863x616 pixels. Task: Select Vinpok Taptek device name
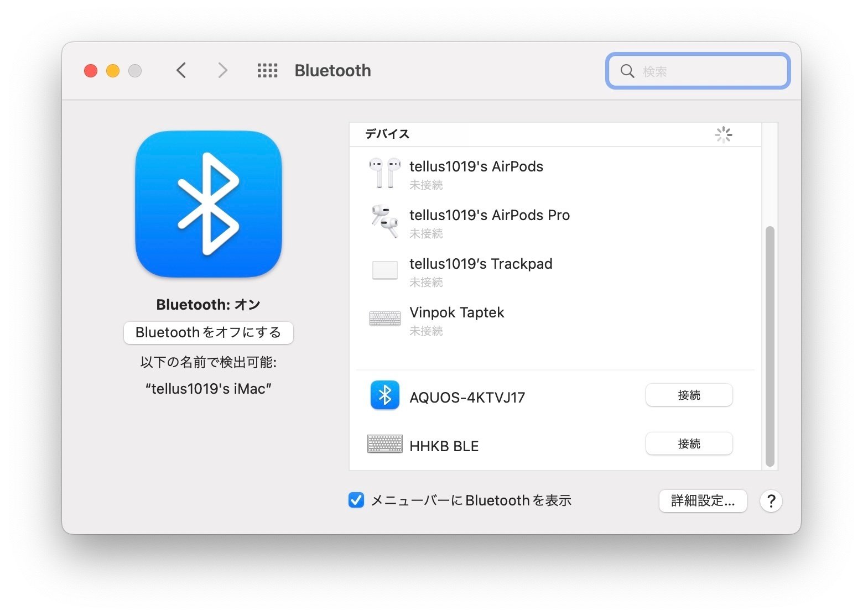coord(457,312)
